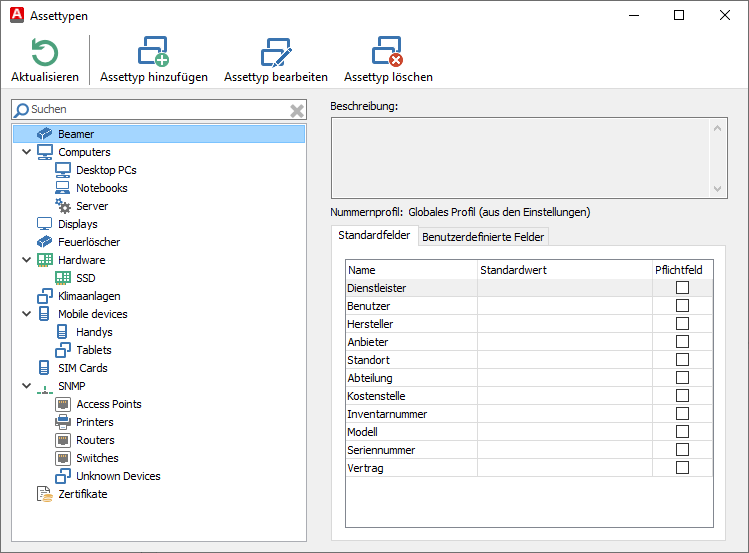Screen dimensions: 749x553
Task: Select the Feuerlöscher icon
Action: (44, 242)
